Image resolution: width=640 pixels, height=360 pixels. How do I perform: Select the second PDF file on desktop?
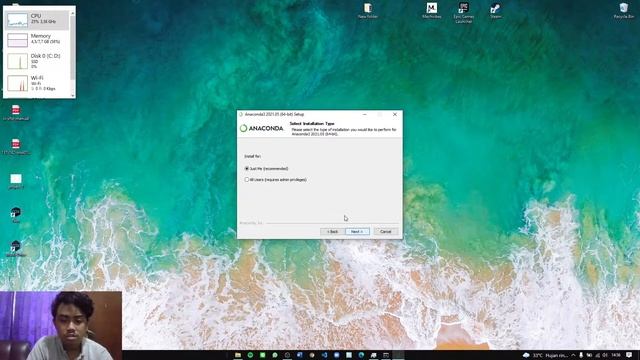(16, 147)
